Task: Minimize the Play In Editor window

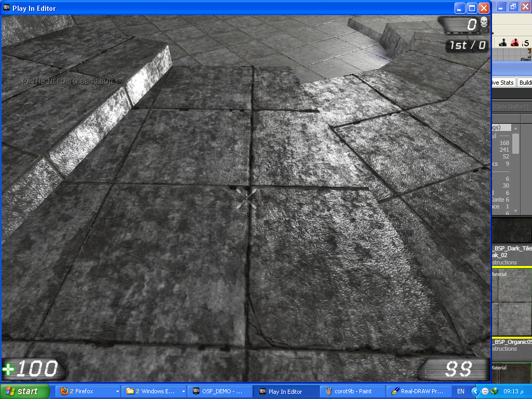Action: coord(459,8)
